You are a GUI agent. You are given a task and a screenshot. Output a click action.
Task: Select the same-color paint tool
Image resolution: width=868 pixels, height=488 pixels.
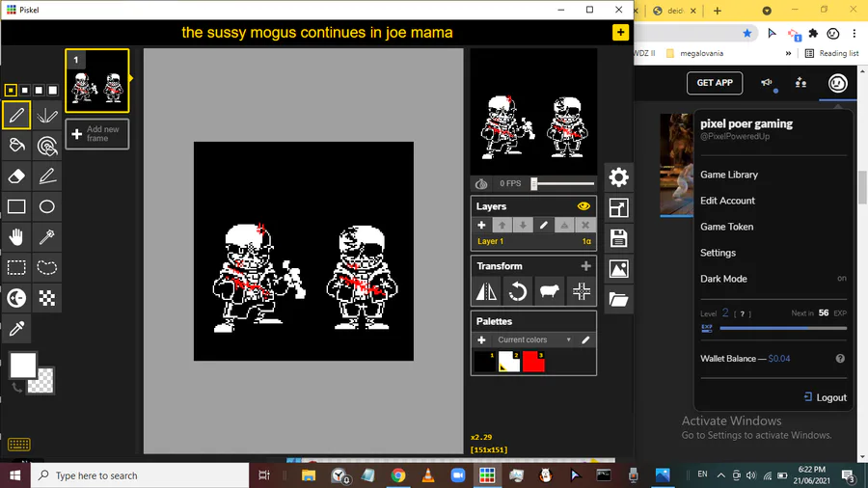coord(47,146)
